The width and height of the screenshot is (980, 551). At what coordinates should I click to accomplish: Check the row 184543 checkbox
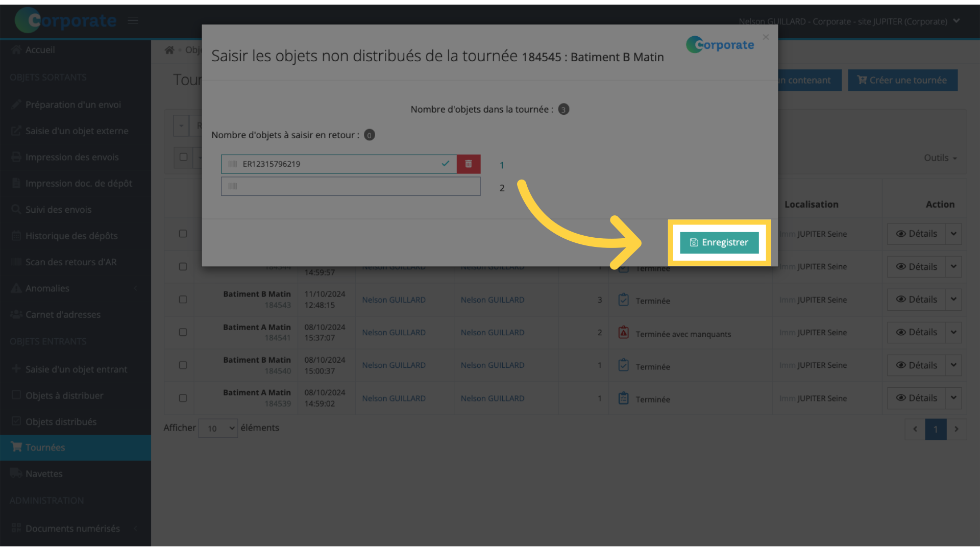183,299
